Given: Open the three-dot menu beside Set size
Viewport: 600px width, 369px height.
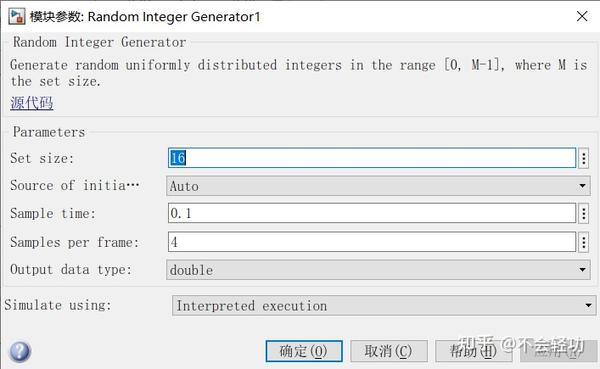Looking at the screenshot, I should pos(584,158).
